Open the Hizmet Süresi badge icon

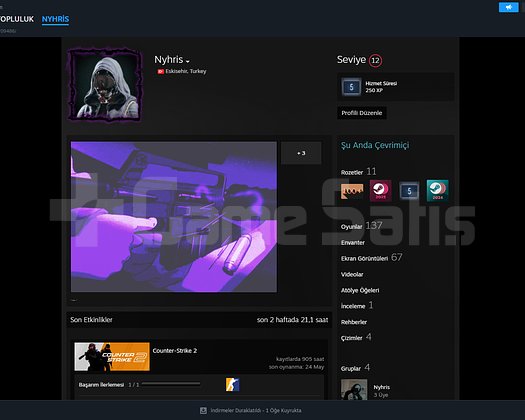click(x=351, y=87)
